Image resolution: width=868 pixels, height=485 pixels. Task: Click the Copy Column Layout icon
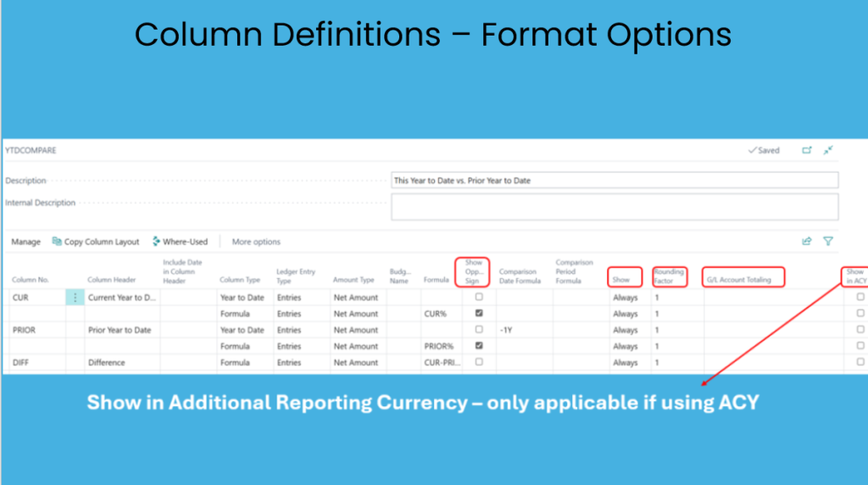click(57, 242)
